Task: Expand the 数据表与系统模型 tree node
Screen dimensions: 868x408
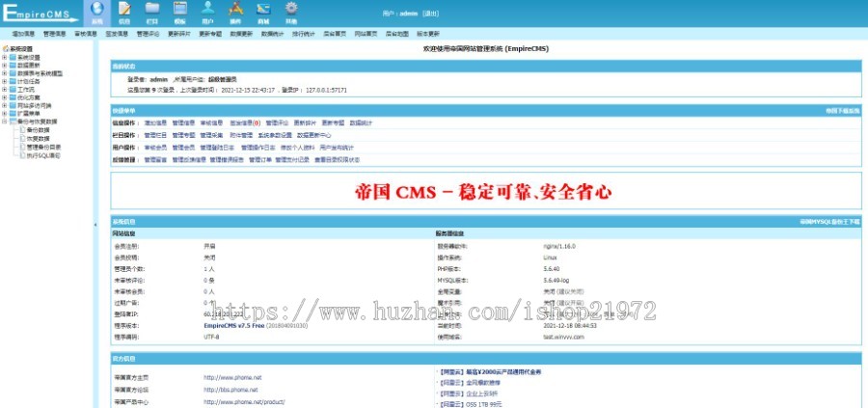Action: 5,73
